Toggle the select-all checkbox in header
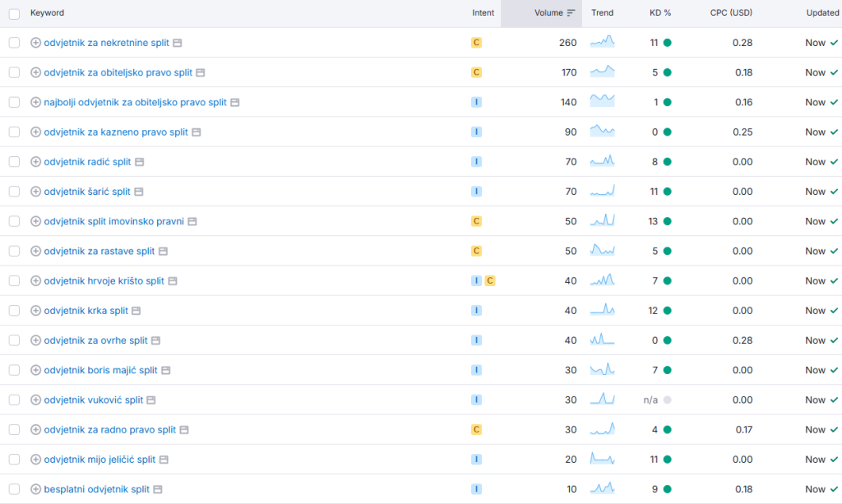 tap(14, 14)
